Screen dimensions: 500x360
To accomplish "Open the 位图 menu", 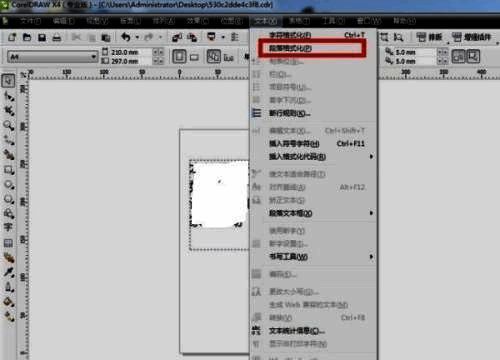I will (x=232, y=21).
